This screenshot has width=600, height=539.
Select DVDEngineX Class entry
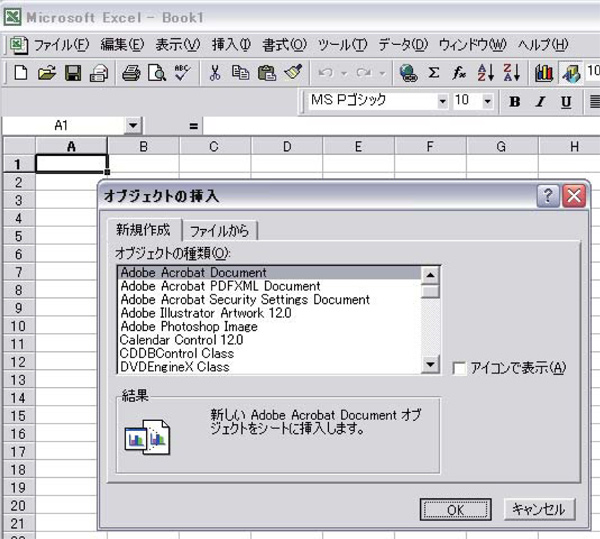point(269,366)
